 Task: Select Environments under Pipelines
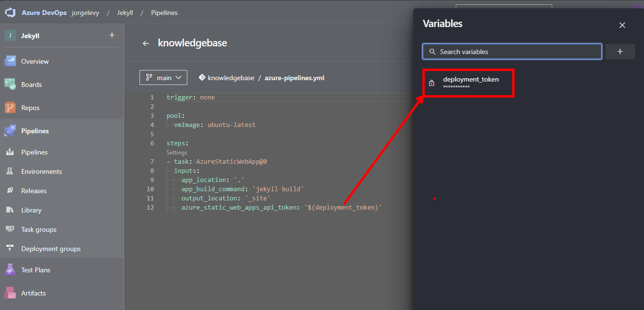42,171
